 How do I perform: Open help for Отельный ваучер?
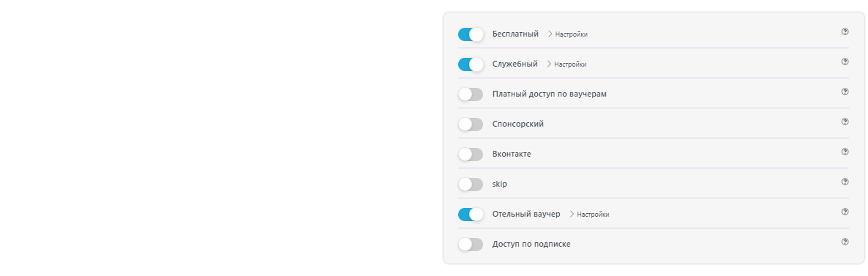(x=845, y=211)
